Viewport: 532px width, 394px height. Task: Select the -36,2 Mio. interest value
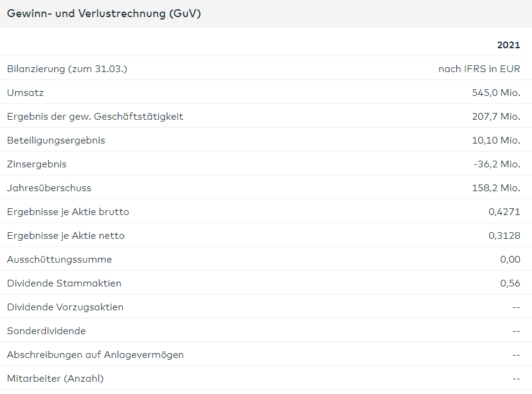coord(497,164)
